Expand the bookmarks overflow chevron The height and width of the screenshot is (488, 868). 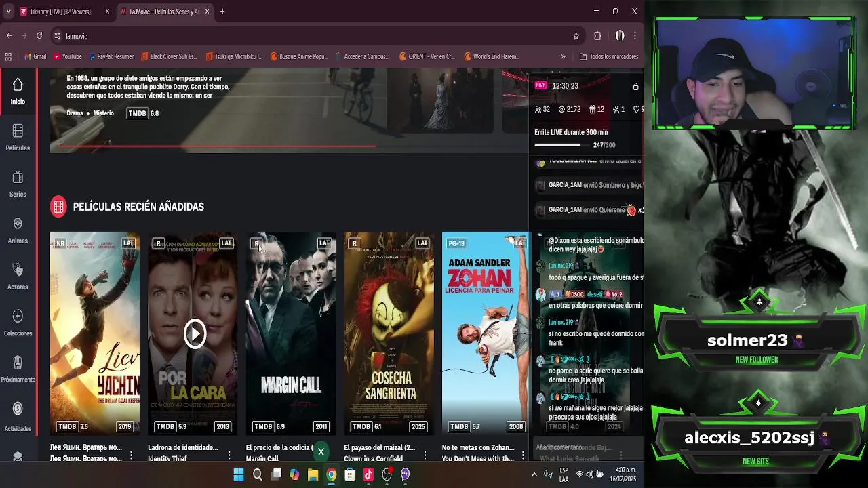[x=563, y=56]
